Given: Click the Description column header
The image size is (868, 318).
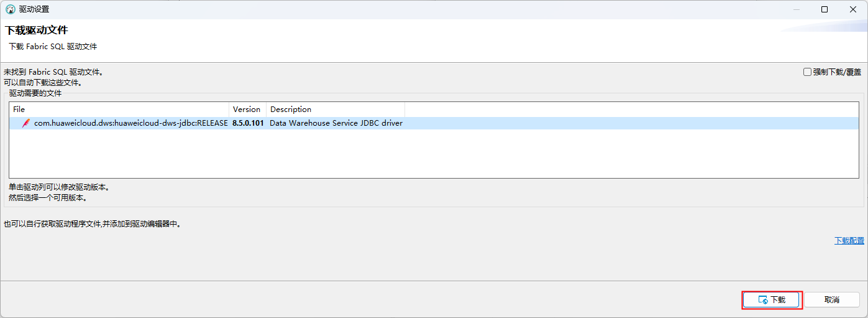Looking at the screenshot, I should click(336, 110).
